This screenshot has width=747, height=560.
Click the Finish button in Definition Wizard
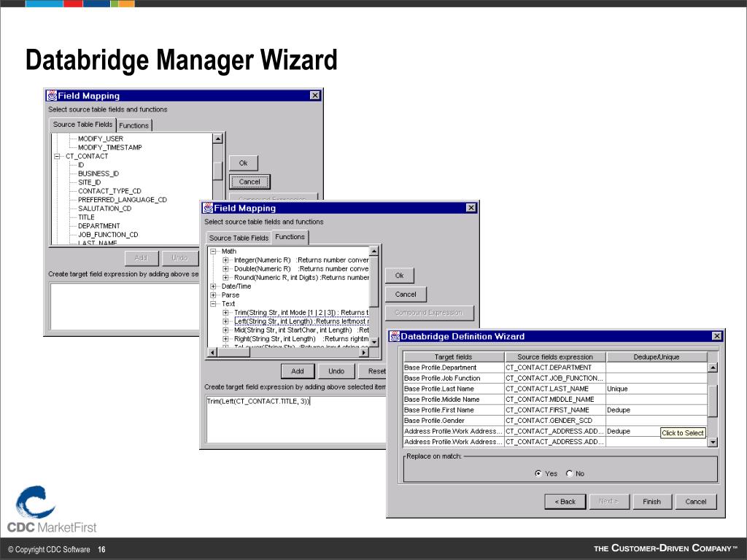pyautogui.click(x=651, y=502)
